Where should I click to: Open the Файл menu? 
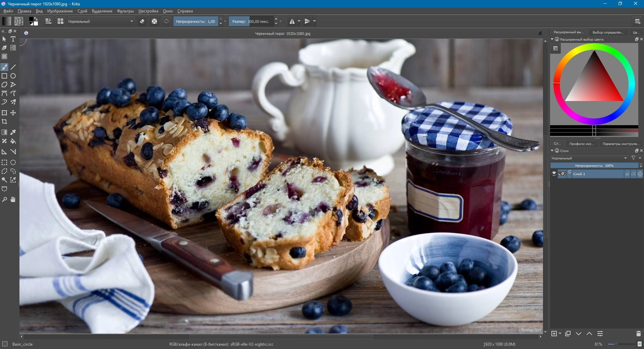(x=8, y=11)
